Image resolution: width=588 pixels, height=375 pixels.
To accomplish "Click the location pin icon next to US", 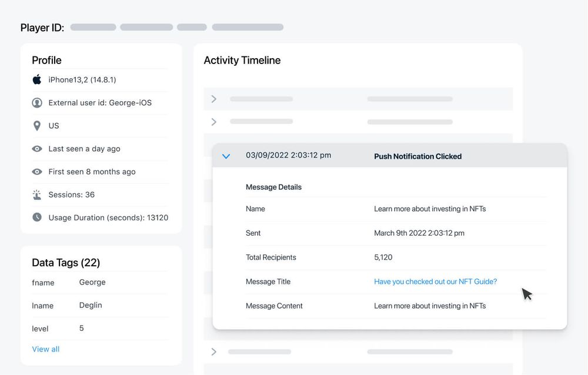I will click(37, 125).
